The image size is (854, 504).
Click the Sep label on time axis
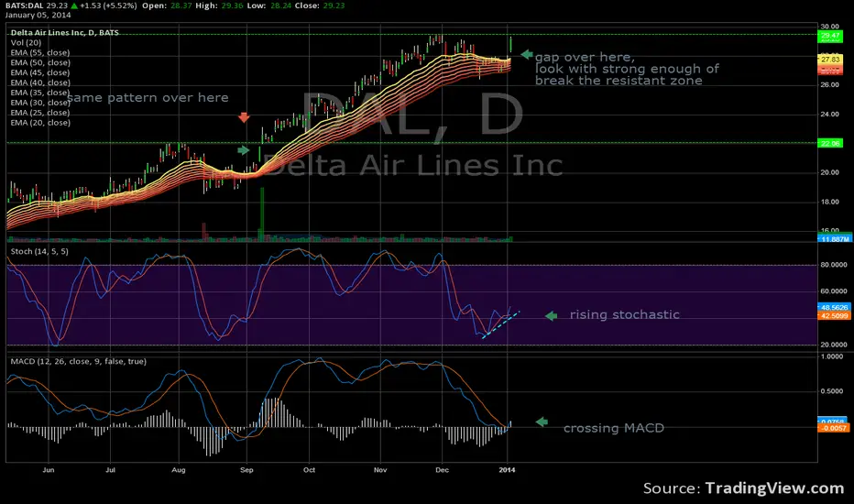point(246,470)
